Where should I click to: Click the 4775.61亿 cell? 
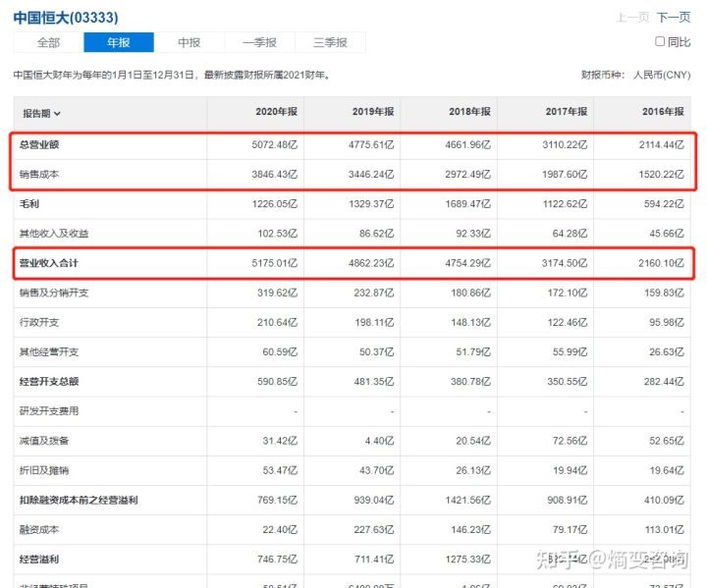(x=371, y=144)
